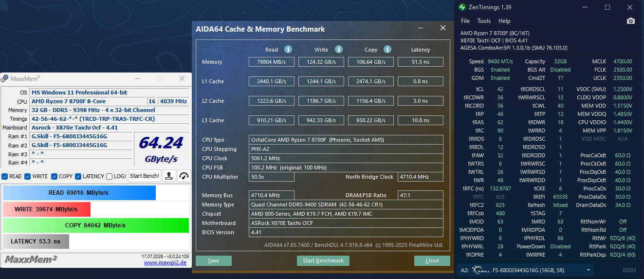This screenshot has height=279, width=644.
Task: Take a screenshot with ZenTimings camera icon
Action: pyautogui.click(x=631, y=21)
